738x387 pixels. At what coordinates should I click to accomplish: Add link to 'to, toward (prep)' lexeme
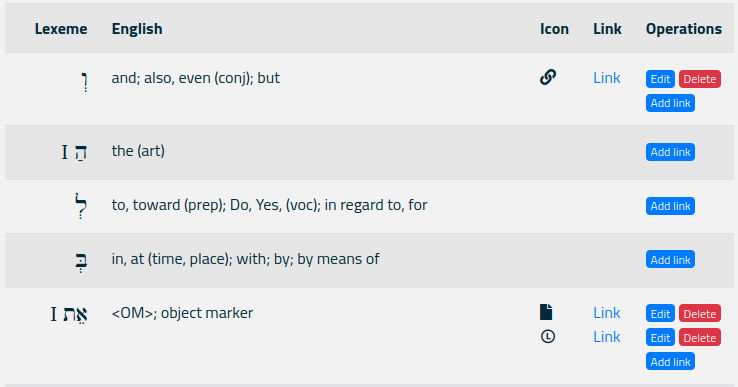(x=670, y=206)
